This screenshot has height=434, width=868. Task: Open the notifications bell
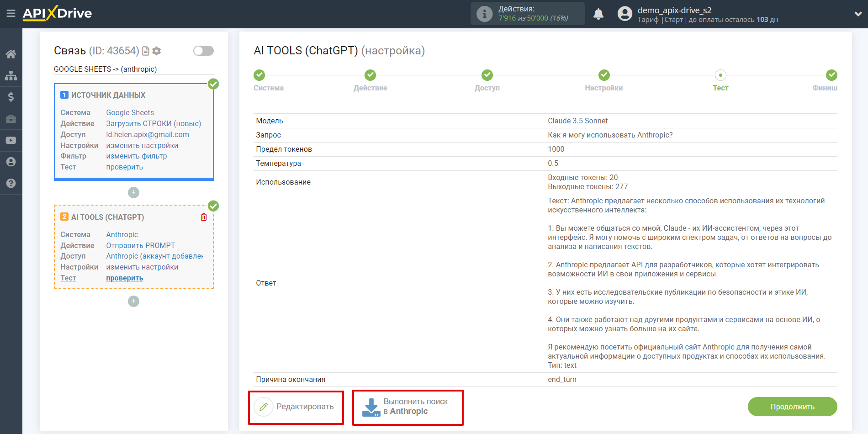pyautogui.click(x=598, y=14)
